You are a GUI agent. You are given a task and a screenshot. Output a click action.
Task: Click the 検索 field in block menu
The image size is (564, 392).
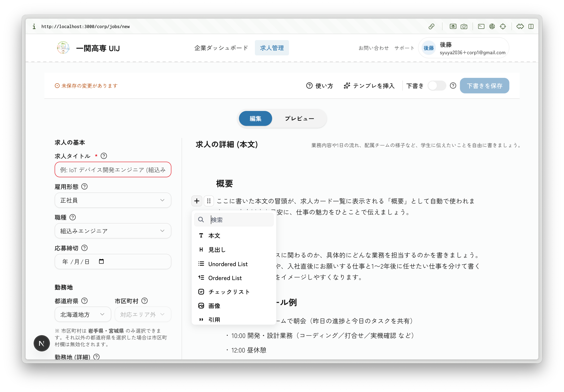click(x=234, y=220)
